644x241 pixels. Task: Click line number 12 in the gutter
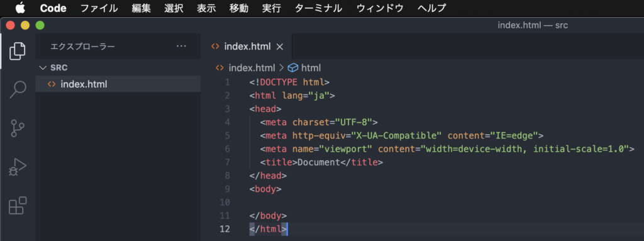pos(225,229)
